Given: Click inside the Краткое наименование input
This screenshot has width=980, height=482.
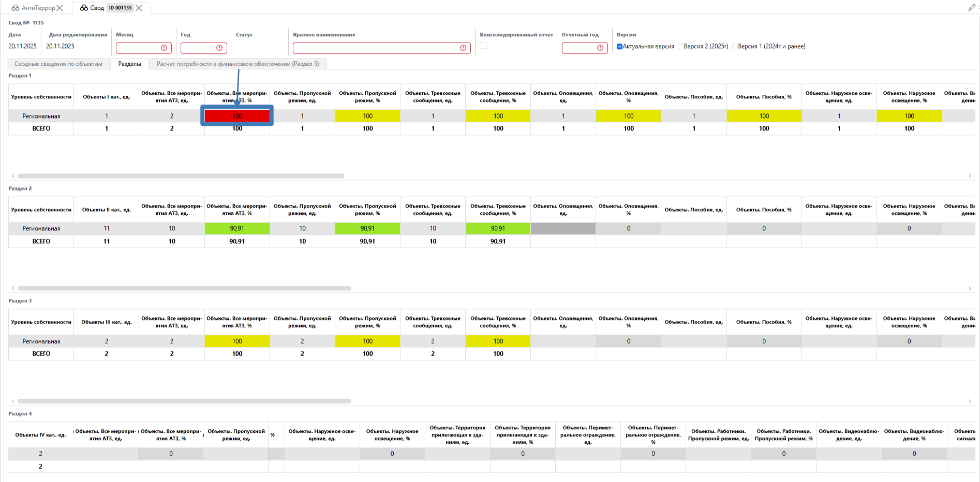Looking at the screenshot, I should coord(375,48).
